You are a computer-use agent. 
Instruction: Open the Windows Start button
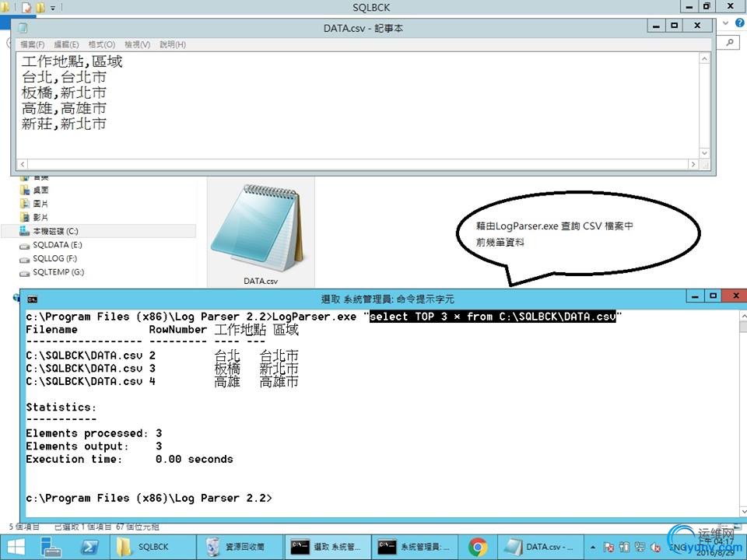[16, 547]
